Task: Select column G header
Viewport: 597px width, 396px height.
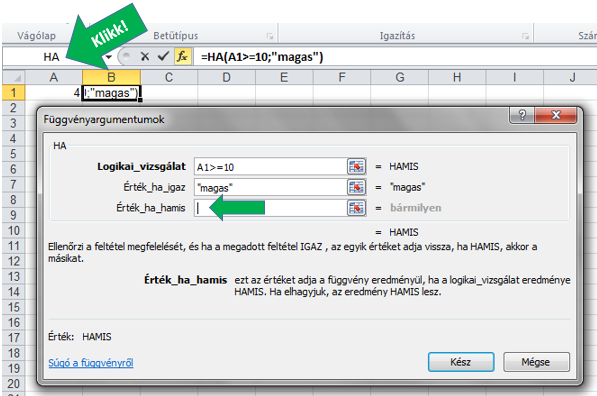Action: (400, 77)
